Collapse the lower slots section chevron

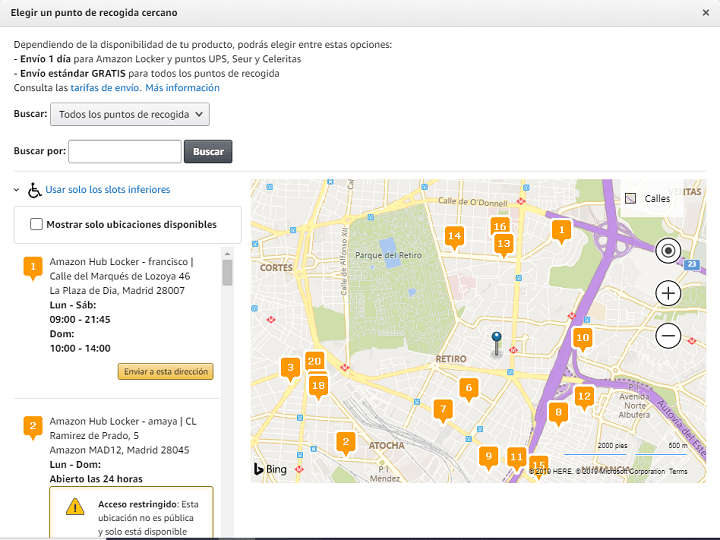[17, 190]
